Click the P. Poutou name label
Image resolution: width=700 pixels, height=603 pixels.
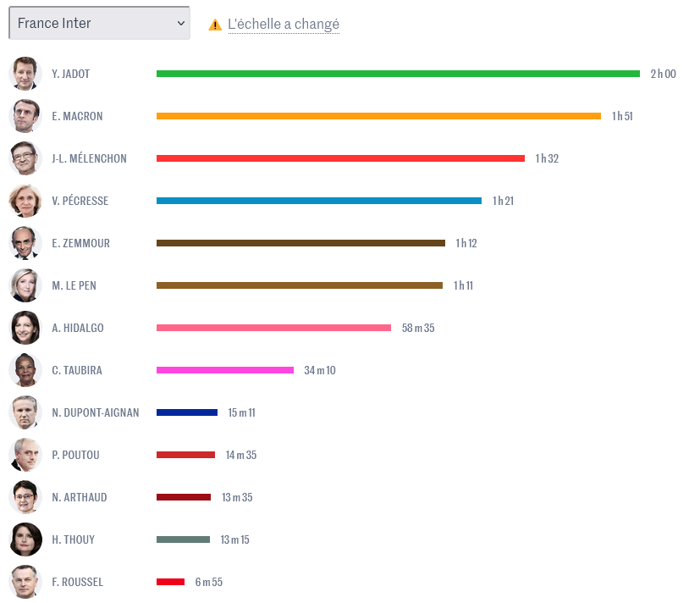point(75,455)
